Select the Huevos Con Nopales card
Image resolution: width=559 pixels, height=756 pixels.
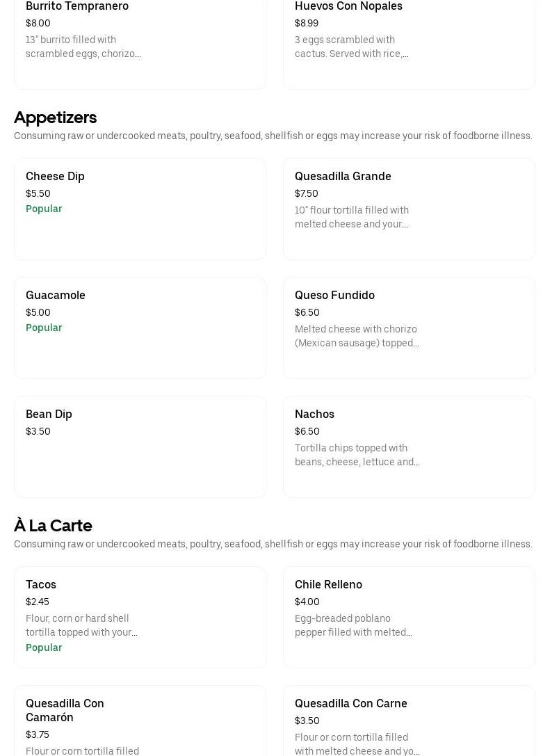[x=409, y=42]
